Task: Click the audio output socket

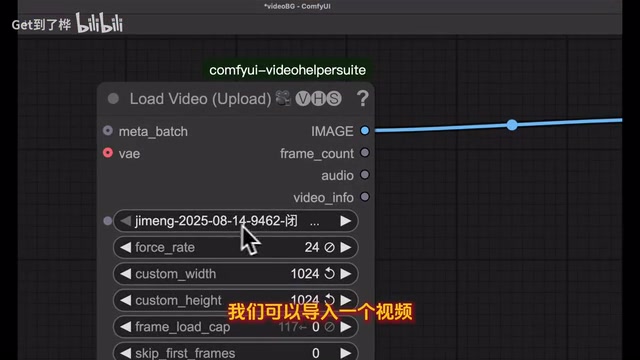Action: click(365, 175)
